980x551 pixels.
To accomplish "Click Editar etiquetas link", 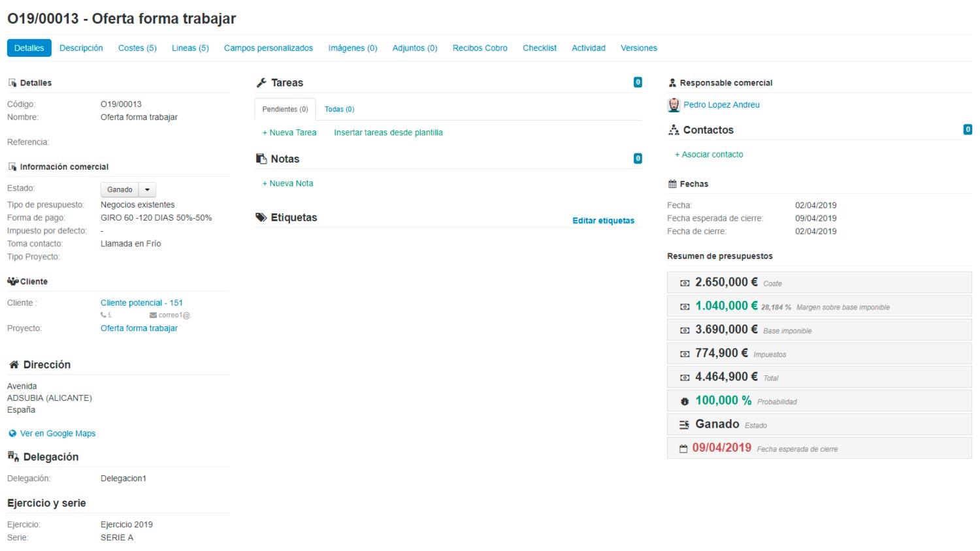I will 603,221.
